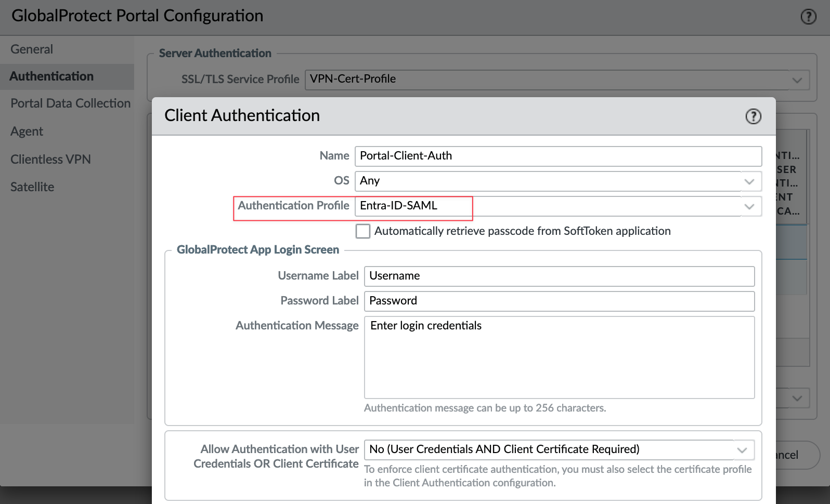Open the SSL/TLS Service Profile dropdown
Image resolution: width=830 pixels, height=504 pixels.
coord(797,80)
